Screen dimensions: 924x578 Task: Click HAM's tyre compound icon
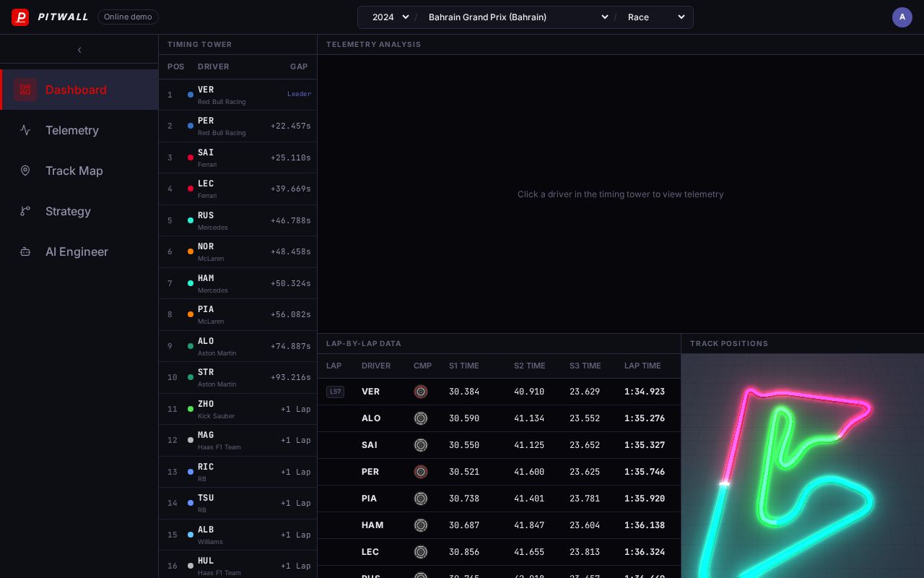pos(421,525)
